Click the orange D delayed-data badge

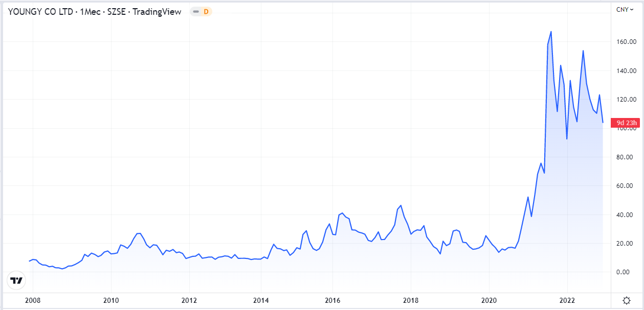pos(206,12)
